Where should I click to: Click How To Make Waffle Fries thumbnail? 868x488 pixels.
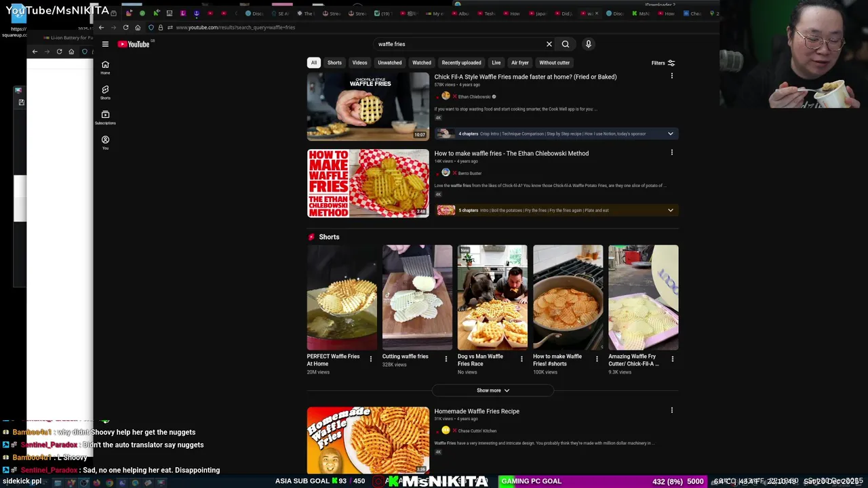pyautogui.click(x=368, y=183)
